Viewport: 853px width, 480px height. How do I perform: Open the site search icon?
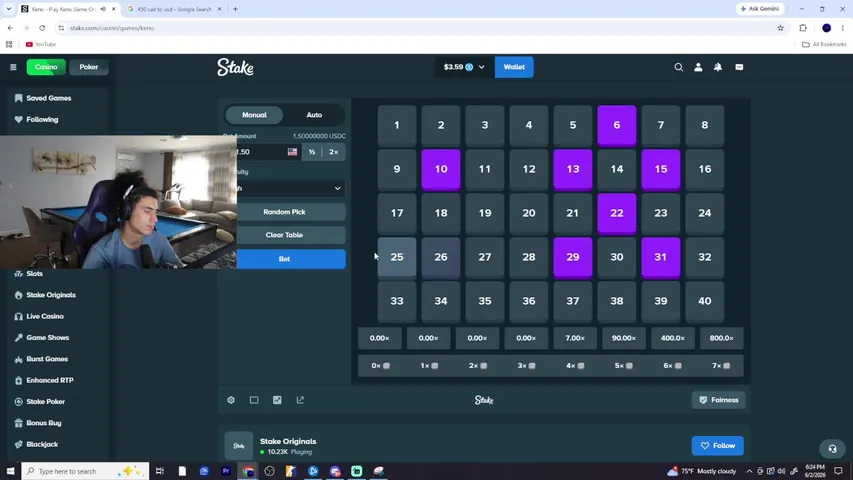pos(678,67)
